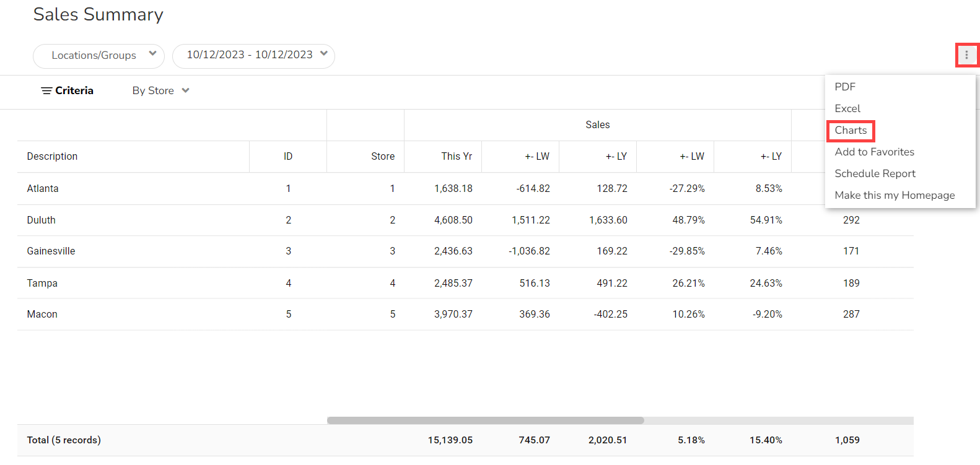This screenshot has width=980, height=465.
Task: Select Add to Favorites
Action: tap(874, 152)
